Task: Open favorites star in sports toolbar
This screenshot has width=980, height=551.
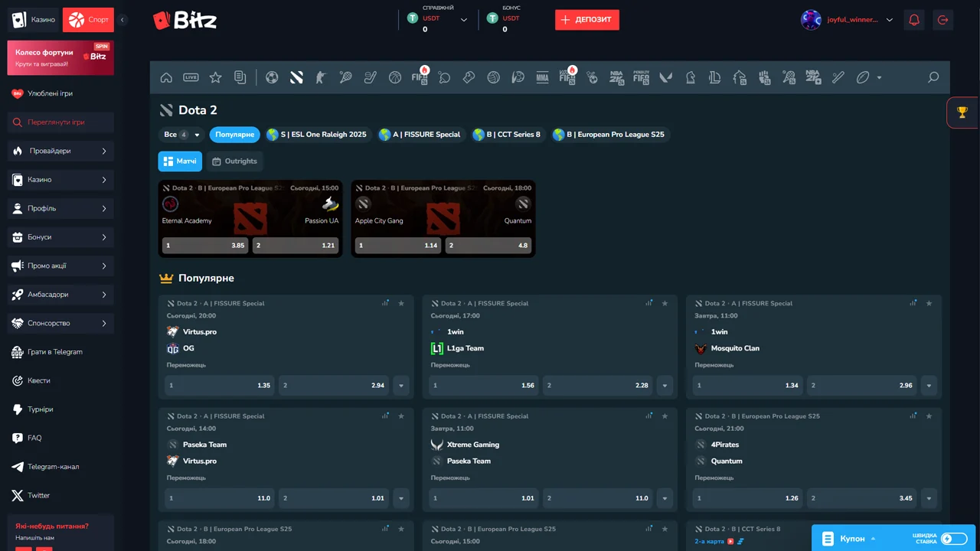Action: tap(215, 77)
